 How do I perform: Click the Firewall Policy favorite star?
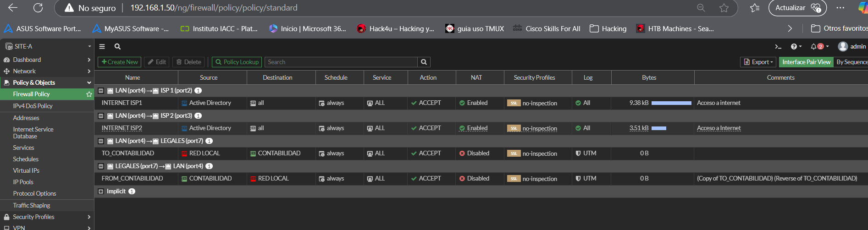[x=89, y=94]
